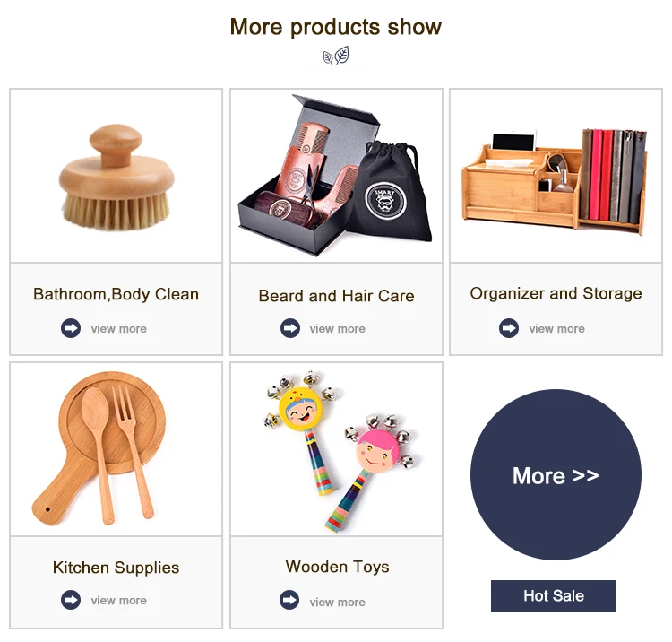This screenshot has height=642, width=672.
Task: Click the leaf decoration icon below heading
Action: tap(336, 56)
